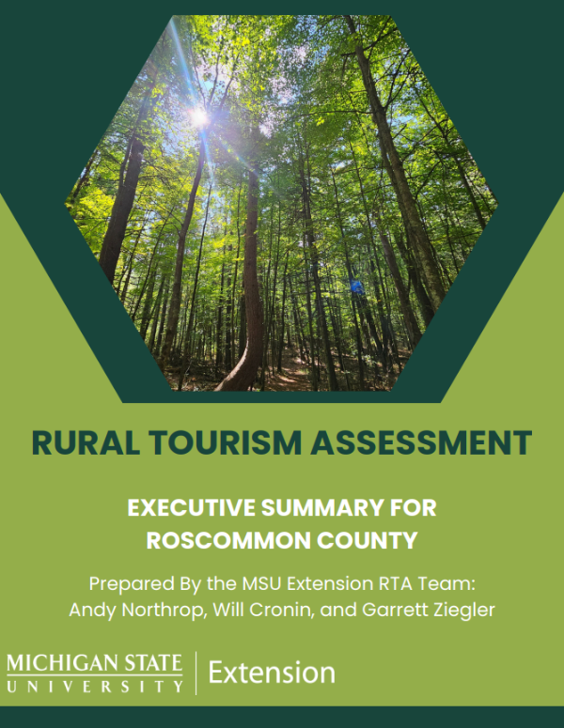Click the sun flare in the photo
Image resolution: width=564 pixels, height=728 pixels.
coord(197,116)
